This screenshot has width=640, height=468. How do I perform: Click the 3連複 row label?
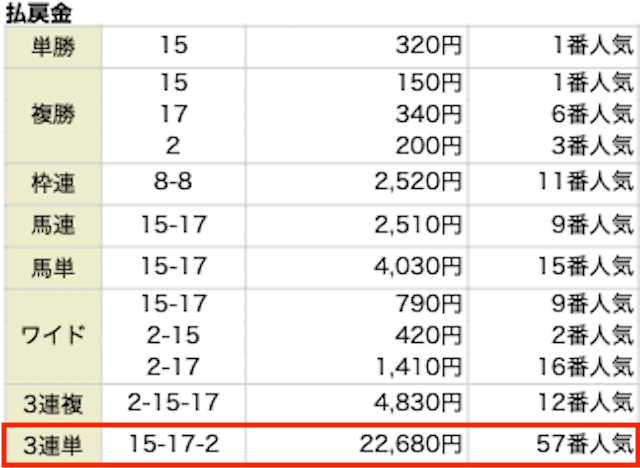53,405
